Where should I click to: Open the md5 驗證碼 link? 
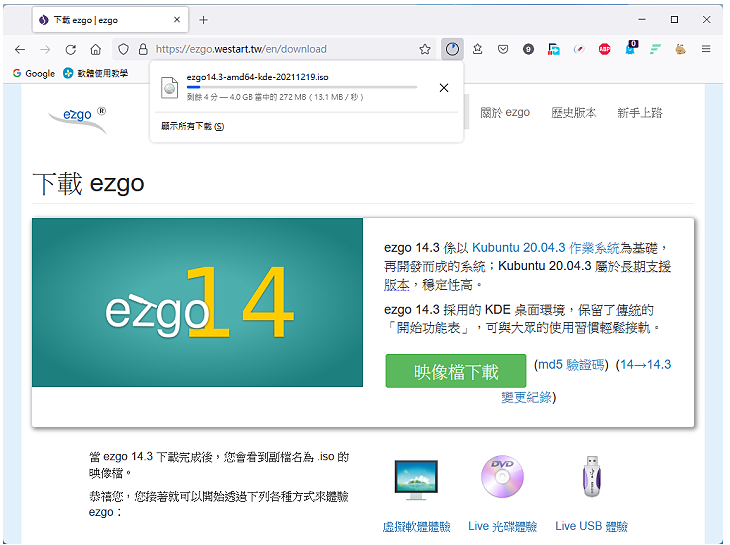click(571, 364)
